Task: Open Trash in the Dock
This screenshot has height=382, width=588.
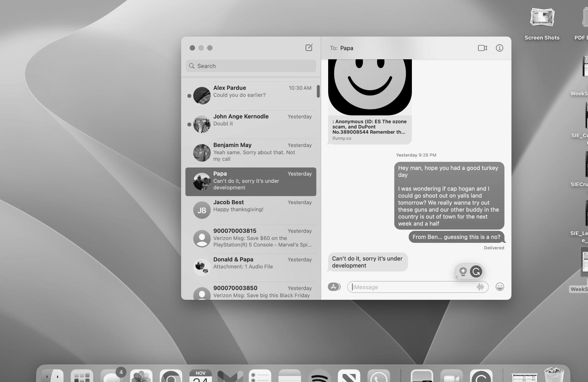Action: click(554, 375)
